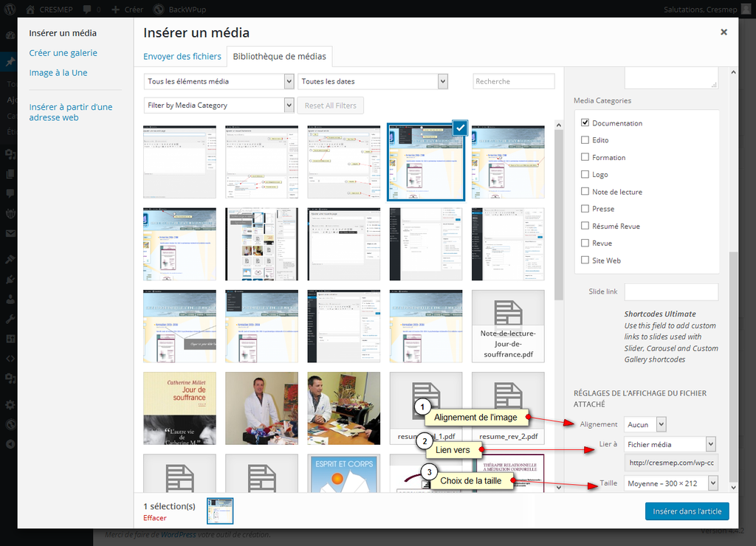The width and height of the screenshot is (756, 546).
Task: Open the Filter by Media Category dropdown
Action: pos(219,105)
